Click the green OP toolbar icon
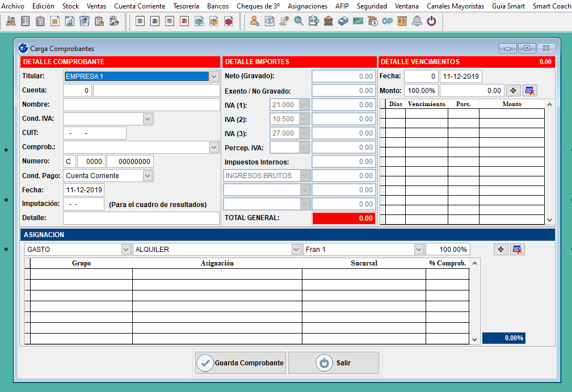 (388, 22)
